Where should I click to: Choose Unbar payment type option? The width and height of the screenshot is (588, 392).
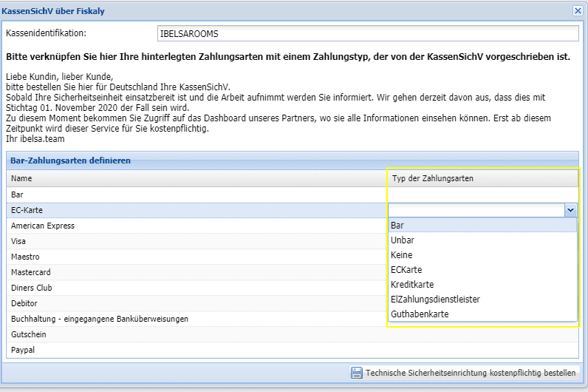[x=402, y=240]
